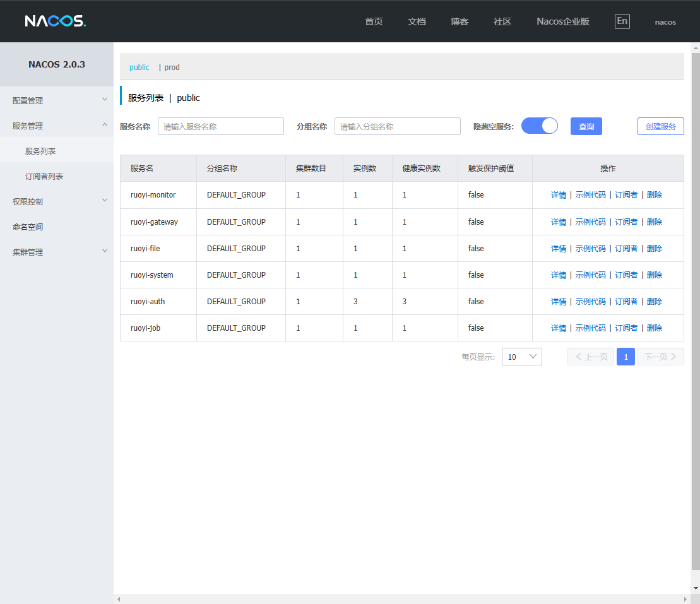
Task: Open 社区 in the top navigation
Action: click(x=502, y=21)
